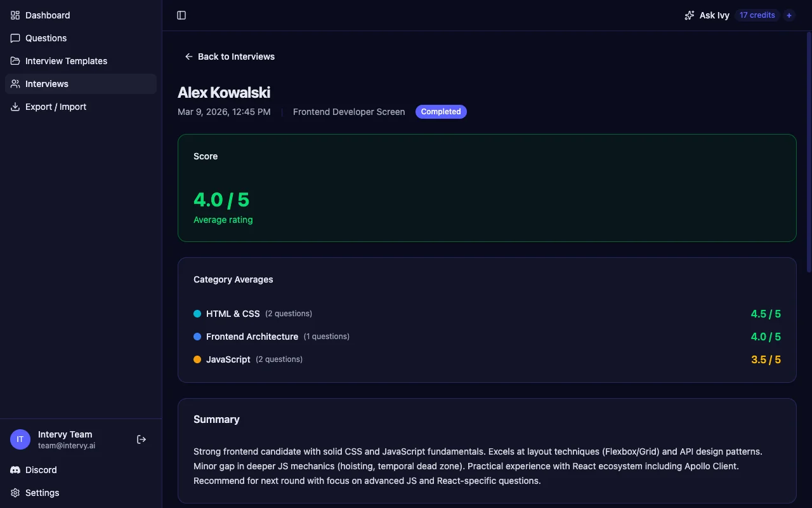Click the JavaScript orange color dot
Image resolution: width=812 pixels, height=508 pixels.
point(197,359)
